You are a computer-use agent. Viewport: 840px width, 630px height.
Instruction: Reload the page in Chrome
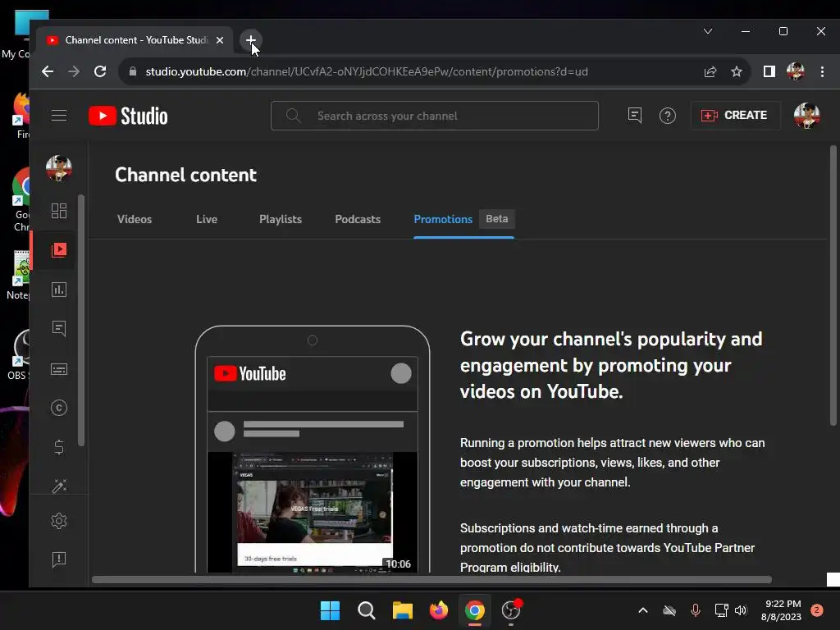pos(100,71)
